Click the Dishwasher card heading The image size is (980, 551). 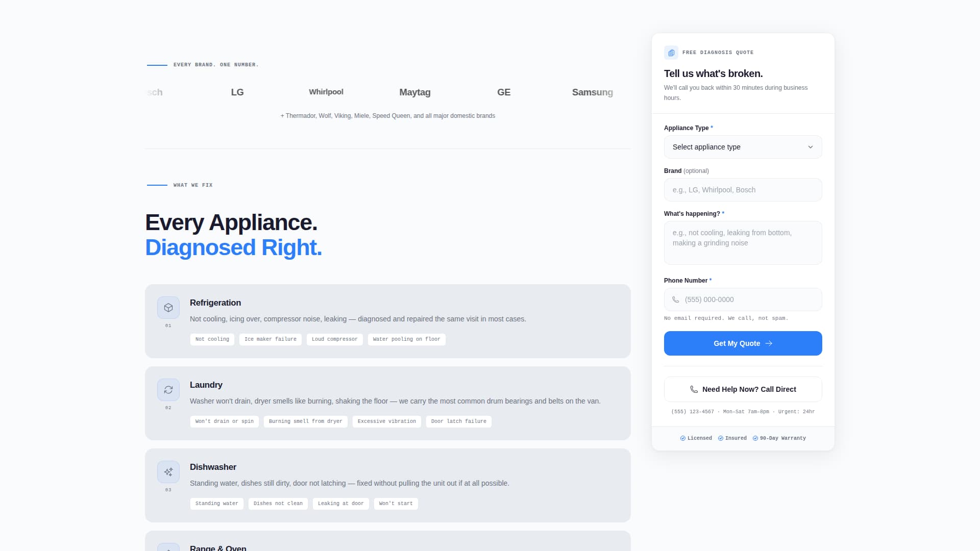[x=213, y=467]
